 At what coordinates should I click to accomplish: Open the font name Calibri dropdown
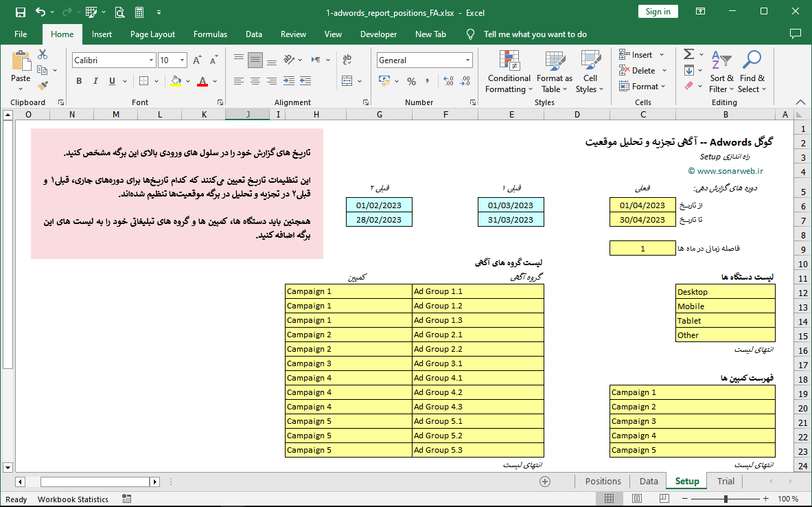[x=151, y=60]
